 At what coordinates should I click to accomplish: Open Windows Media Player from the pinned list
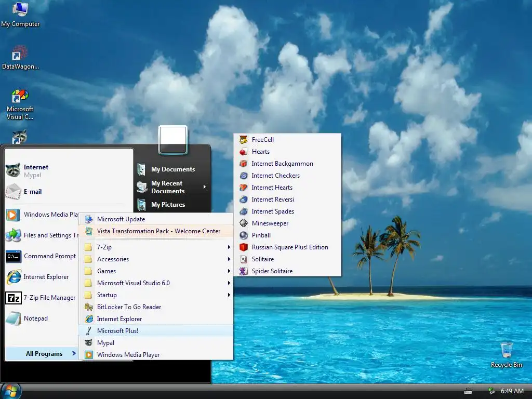click(43, 215)
